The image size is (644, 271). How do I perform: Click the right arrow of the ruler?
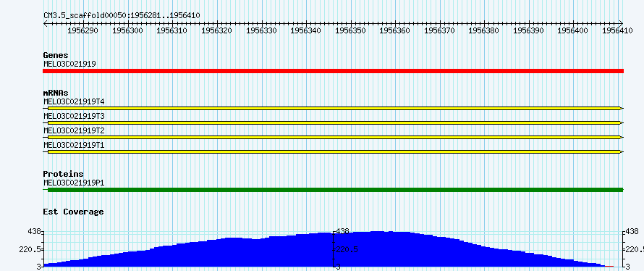click(621, 23)
